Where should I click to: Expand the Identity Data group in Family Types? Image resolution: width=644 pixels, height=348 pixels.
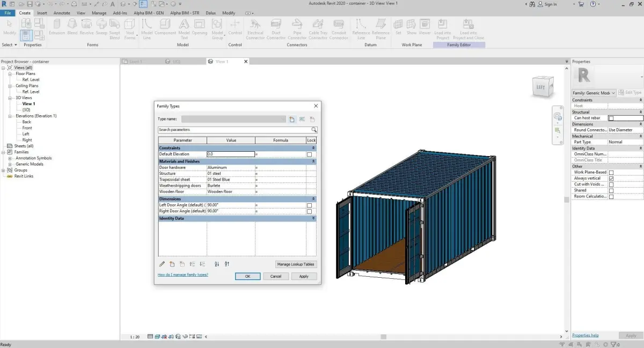(313, 219)
